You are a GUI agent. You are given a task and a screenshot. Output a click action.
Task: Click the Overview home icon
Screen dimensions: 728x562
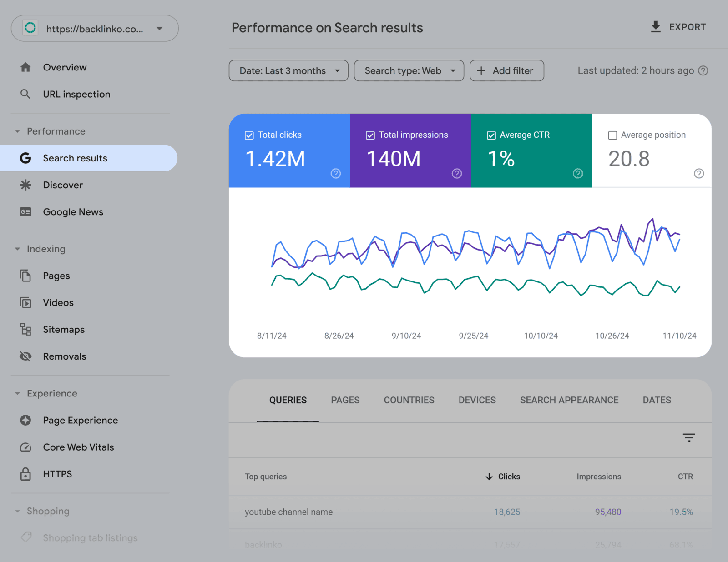pyautogui.click(x=25, y=67)
